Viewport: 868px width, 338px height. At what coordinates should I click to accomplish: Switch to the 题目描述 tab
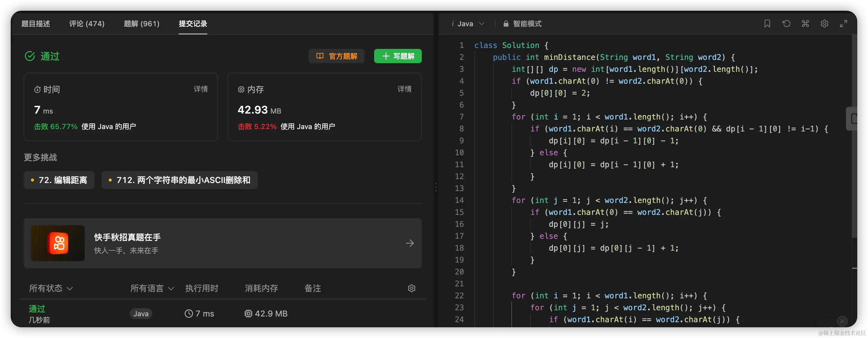coord(36,24)
